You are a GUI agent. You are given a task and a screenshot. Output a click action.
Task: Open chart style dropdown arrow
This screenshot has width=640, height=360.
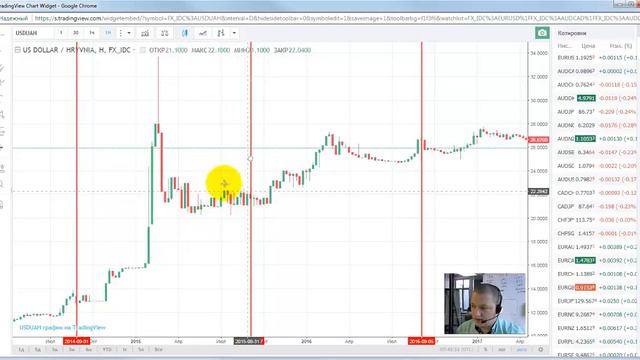coord(234,33)
